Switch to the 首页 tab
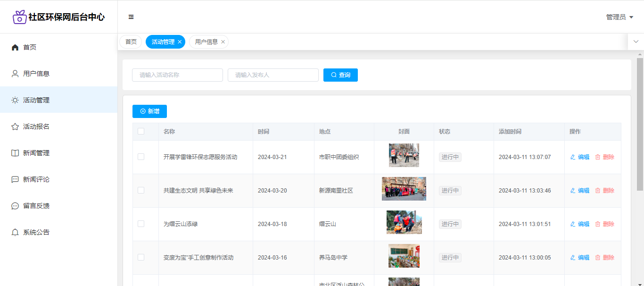This screenshot has width=644, height=286. pyautogui.click(x=131, y=42)
